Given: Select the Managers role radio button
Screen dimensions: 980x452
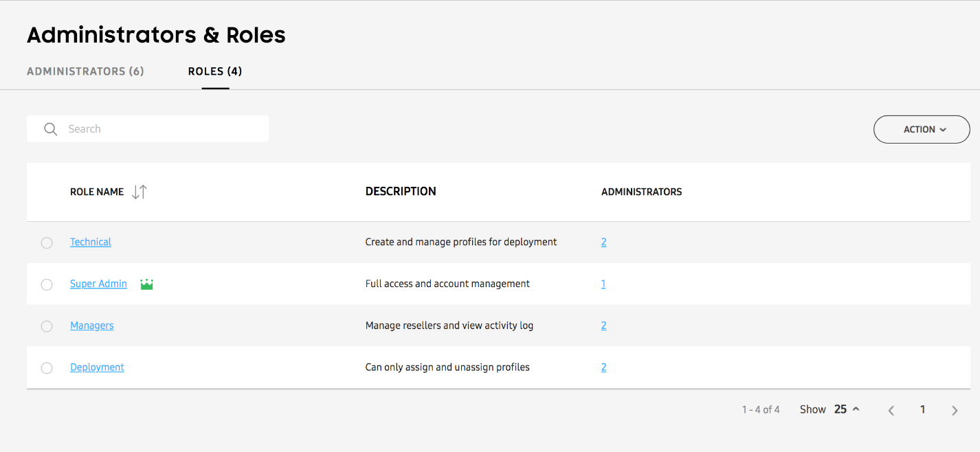Looking at the screenshot, I should [x=47, y=326].
